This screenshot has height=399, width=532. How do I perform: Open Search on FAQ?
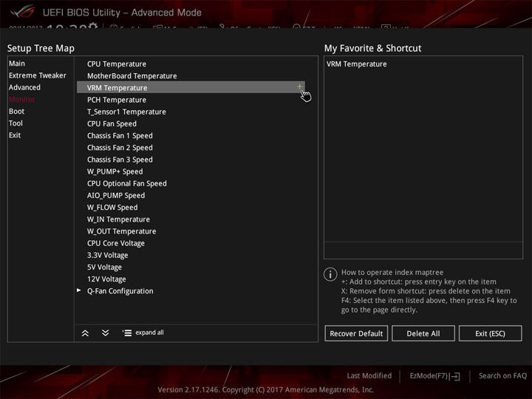[x=502, y=376]
